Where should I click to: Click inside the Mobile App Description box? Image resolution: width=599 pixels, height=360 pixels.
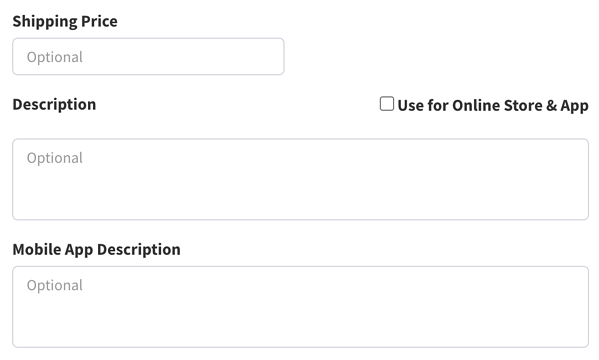pos(300,307)
